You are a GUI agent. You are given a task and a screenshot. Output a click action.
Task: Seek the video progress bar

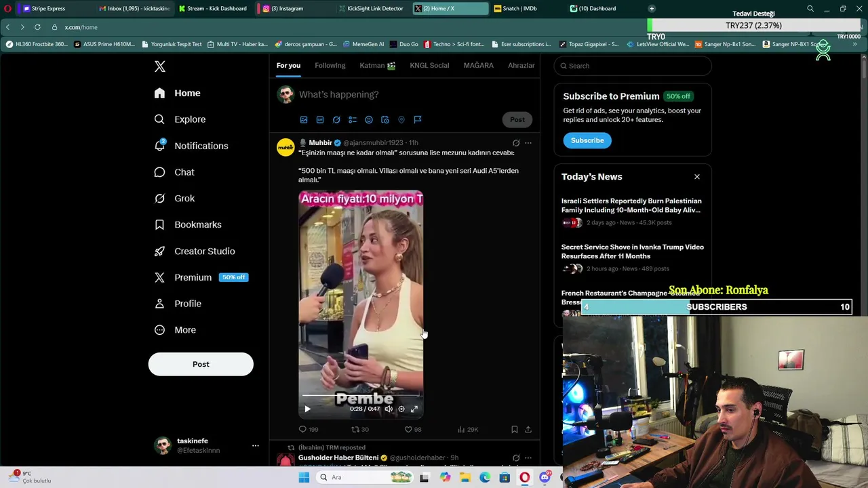click(x=361, y=395)
